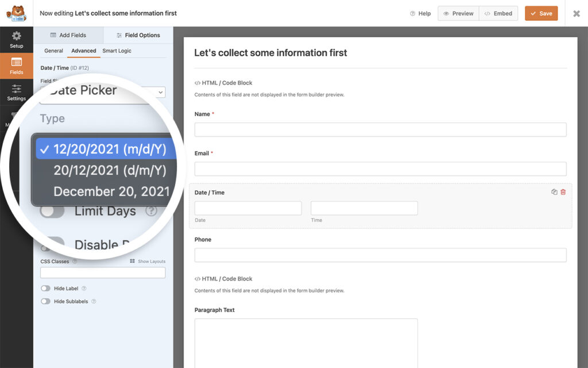
Task: Click the Limit Days help question icon
Action: 151,211
